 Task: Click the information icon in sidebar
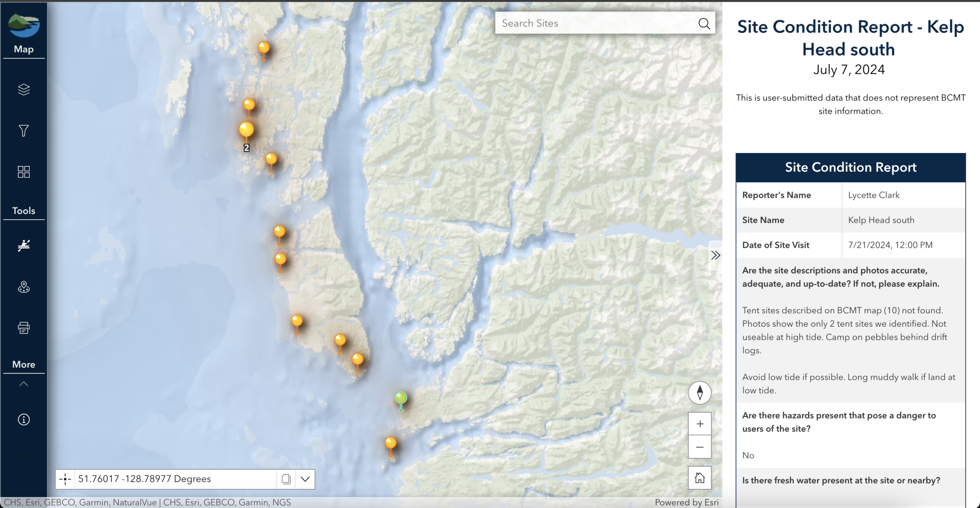(23, 420)
